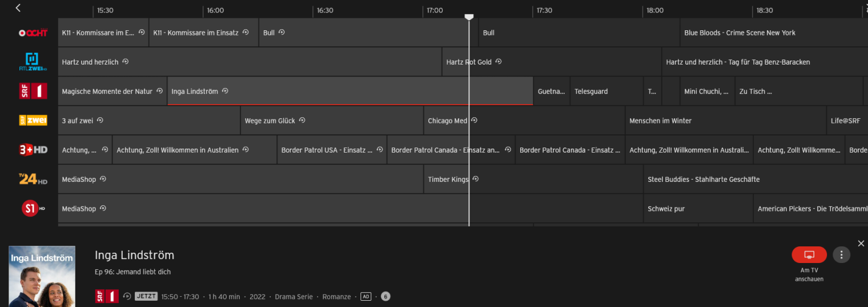Select the Chicago Med program
Viewport: 868px width, 307px height.
[447, 121]
